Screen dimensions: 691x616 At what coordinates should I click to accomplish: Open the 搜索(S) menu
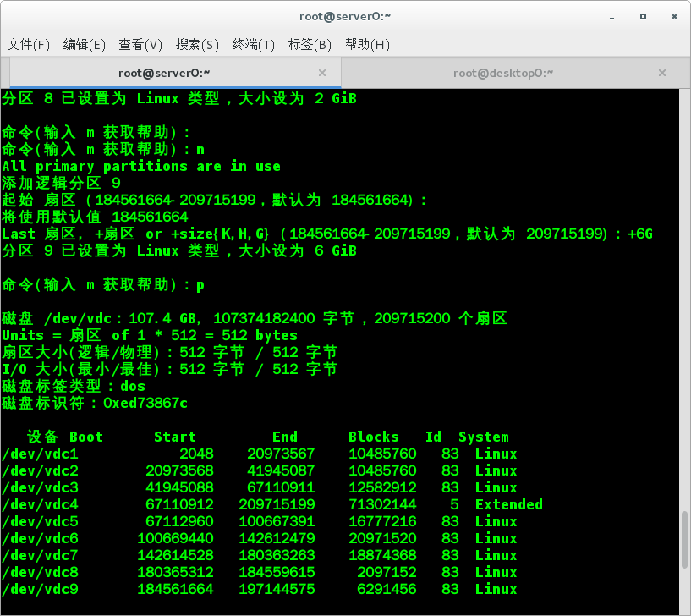[197, 45]
